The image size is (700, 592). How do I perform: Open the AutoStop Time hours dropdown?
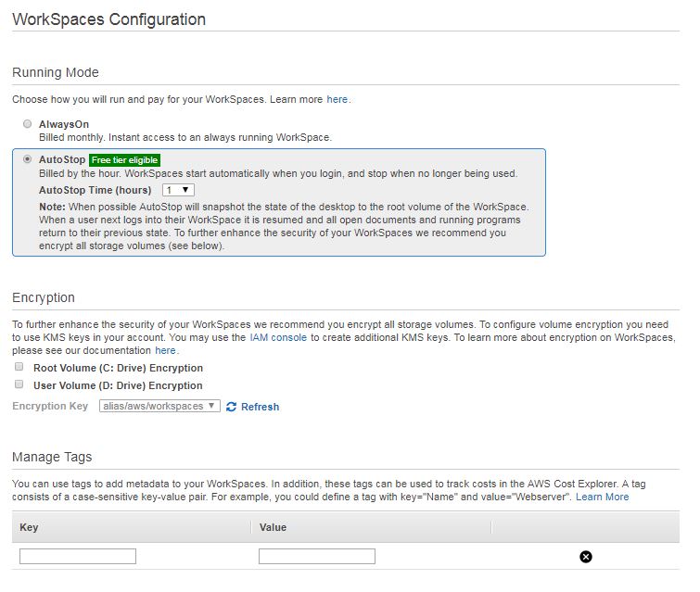[178, 190]
